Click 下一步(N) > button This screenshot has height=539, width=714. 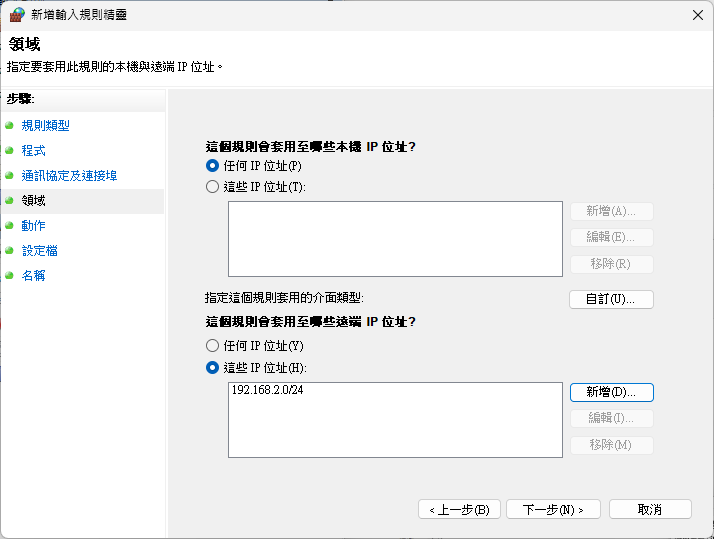[x=553, y=509]
